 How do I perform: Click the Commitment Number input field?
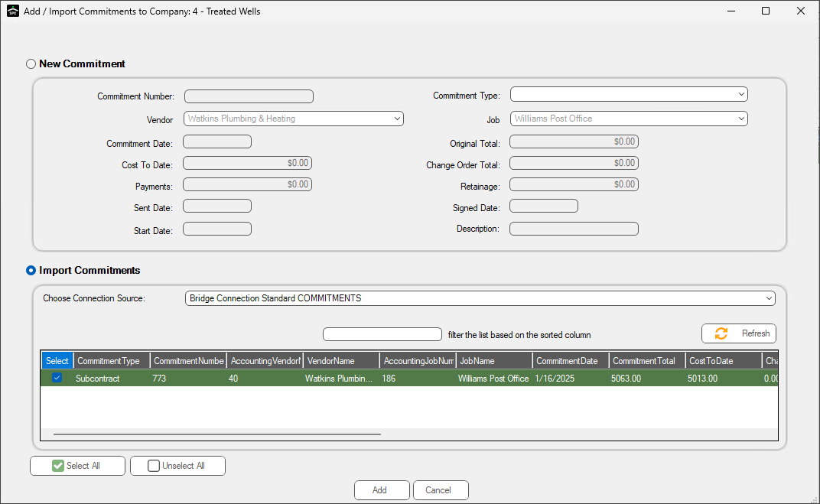249,96
